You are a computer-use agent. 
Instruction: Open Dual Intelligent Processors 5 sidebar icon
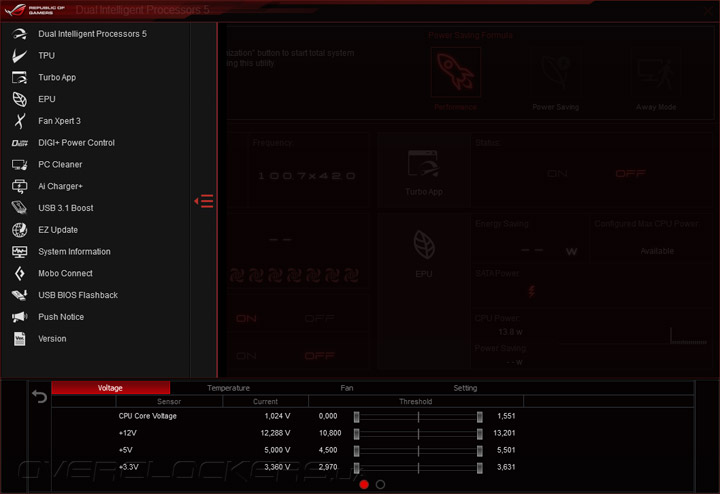19,34
